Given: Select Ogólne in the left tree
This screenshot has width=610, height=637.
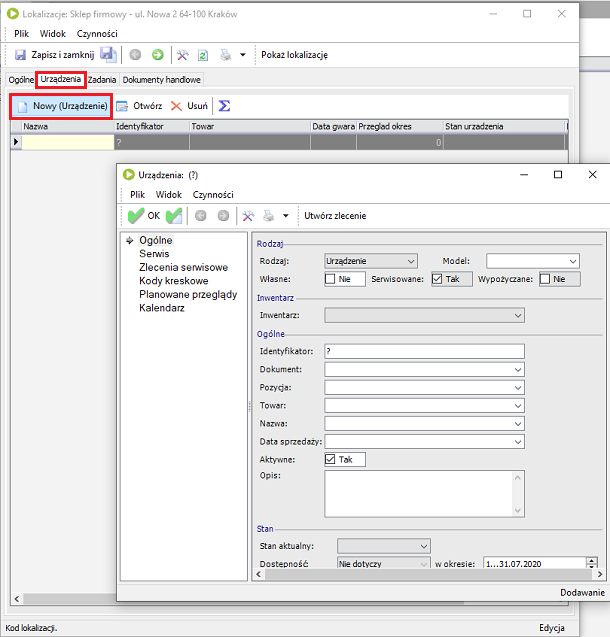Looking at the screenshot, I should [x=156, y=240].
